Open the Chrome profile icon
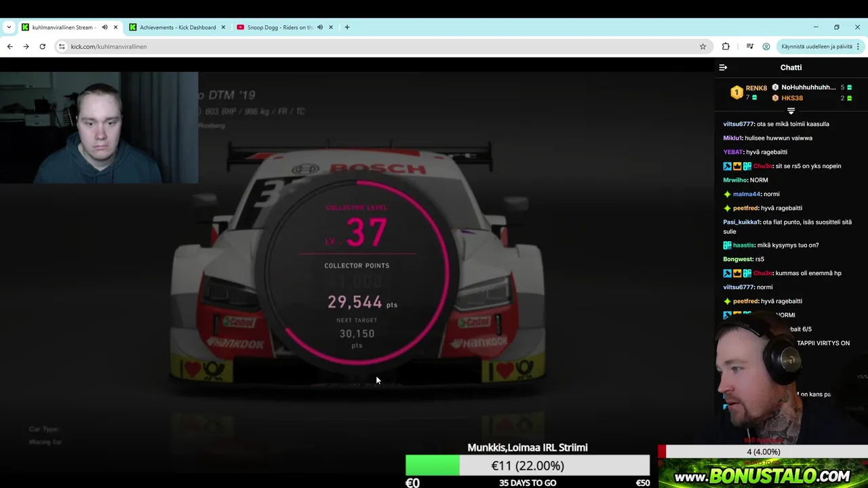 766,47
